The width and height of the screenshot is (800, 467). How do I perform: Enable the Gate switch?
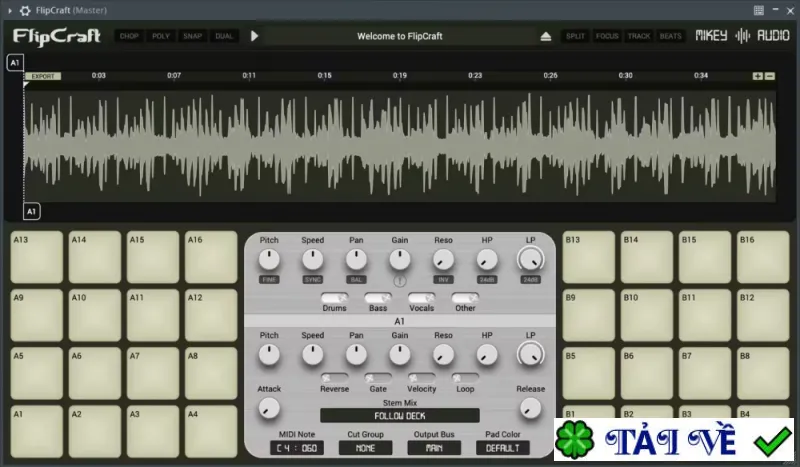coord(378,378)
